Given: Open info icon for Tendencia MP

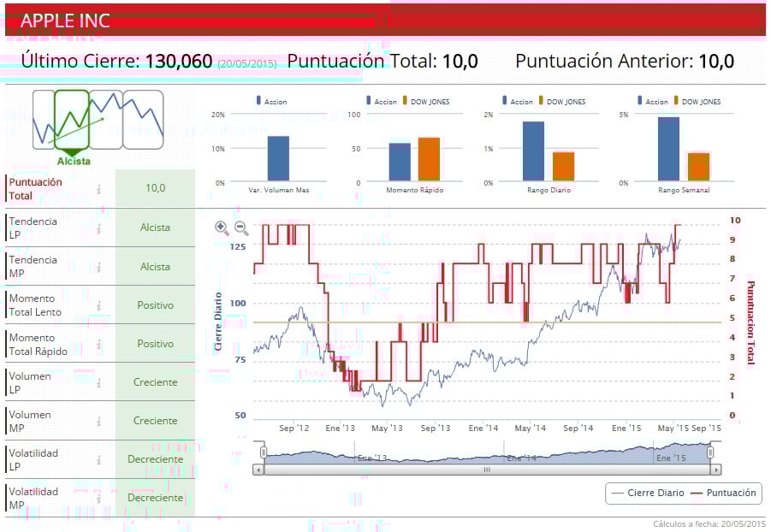Looking at the screenshot, I should pos(98,267).
